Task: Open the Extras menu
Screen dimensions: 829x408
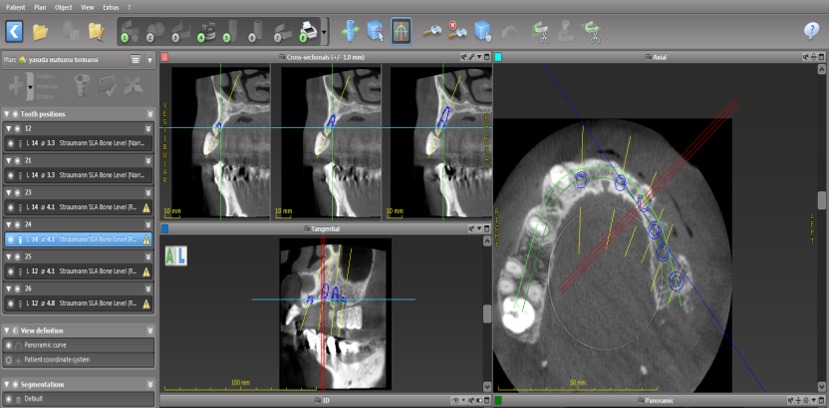Action: 112,6
